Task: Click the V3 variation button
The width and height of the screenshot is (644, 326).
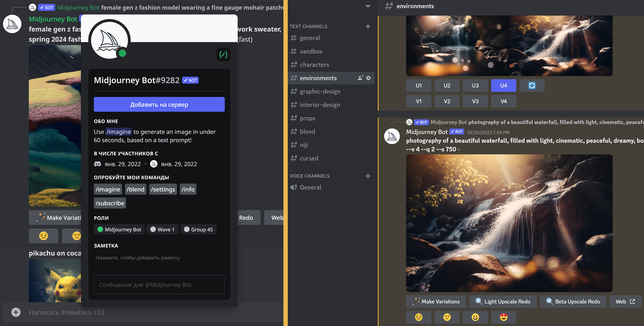Action: pos(475,101)
